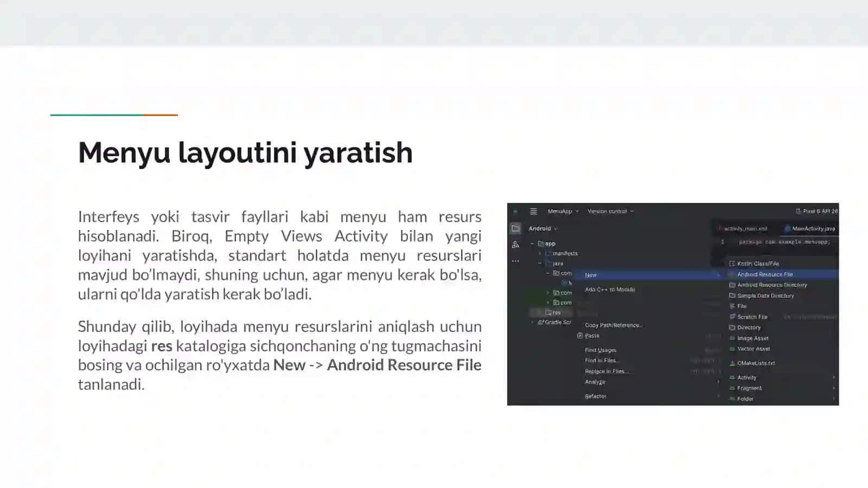Open the Android project view dropdown

[x=543, y=229]
